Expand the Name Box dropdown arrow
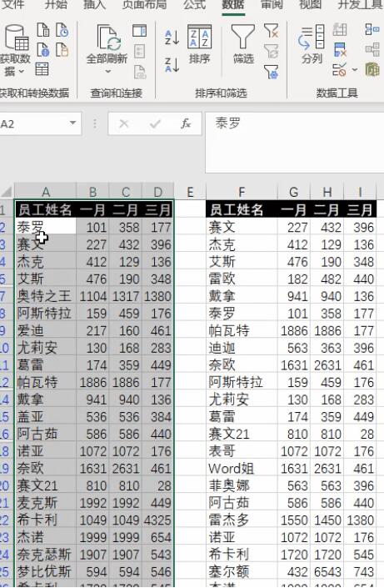 [x=72, y=123]
